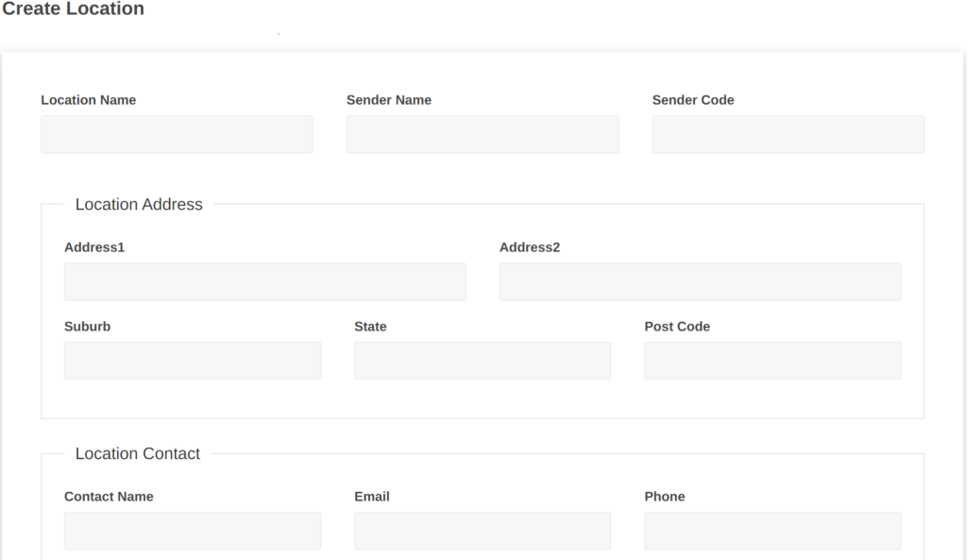The width and height of the screenshot is (967, 560).
Task: Click the Contact Name input box
Action: coord(192,531)
